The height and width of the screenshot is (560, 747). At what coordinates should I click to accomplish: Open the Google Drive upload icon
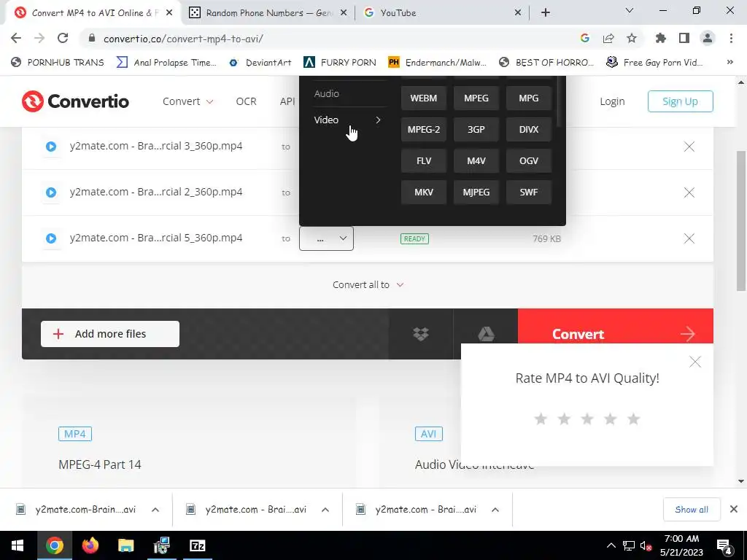485,334
